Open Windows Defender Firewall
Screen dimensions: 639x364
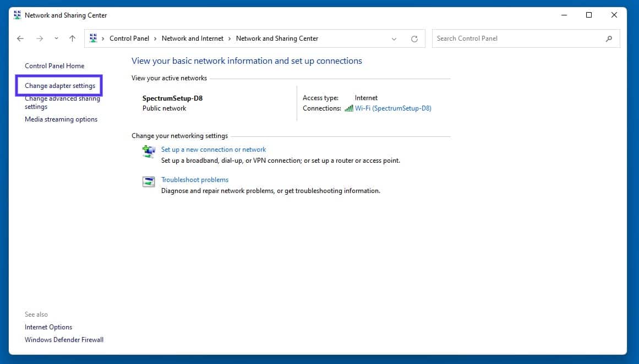[64, 339]
